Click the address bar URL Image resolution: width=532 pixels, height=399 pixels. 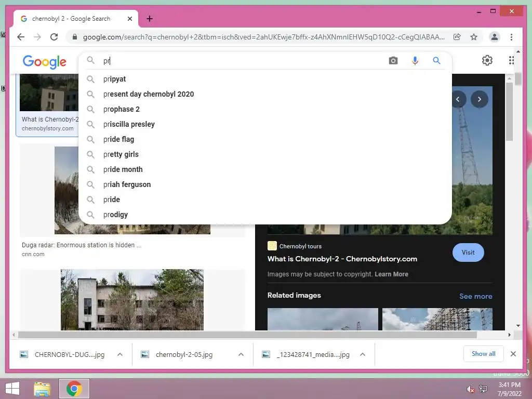[x=263, y=37]
